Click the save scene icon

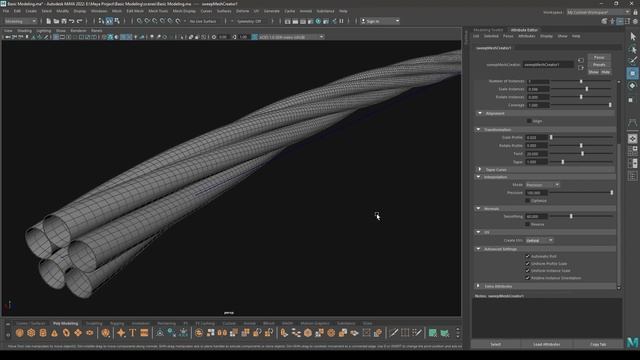(x=64, y=21)
